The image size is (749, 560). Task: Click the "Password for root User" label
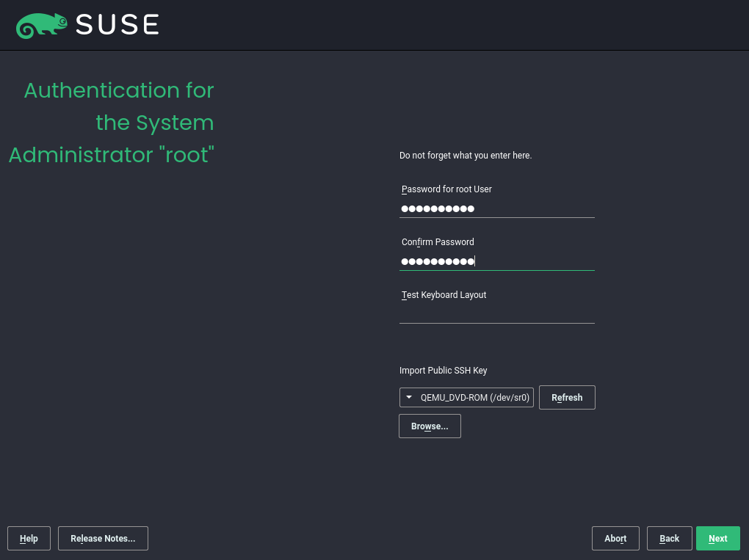[446, 189]
